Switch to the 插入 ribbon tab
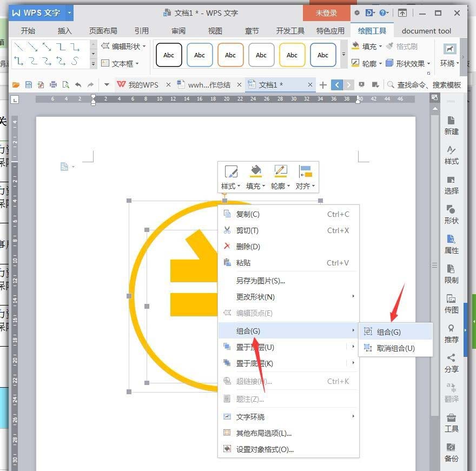 pyautogui.click(x=64, y=31)
